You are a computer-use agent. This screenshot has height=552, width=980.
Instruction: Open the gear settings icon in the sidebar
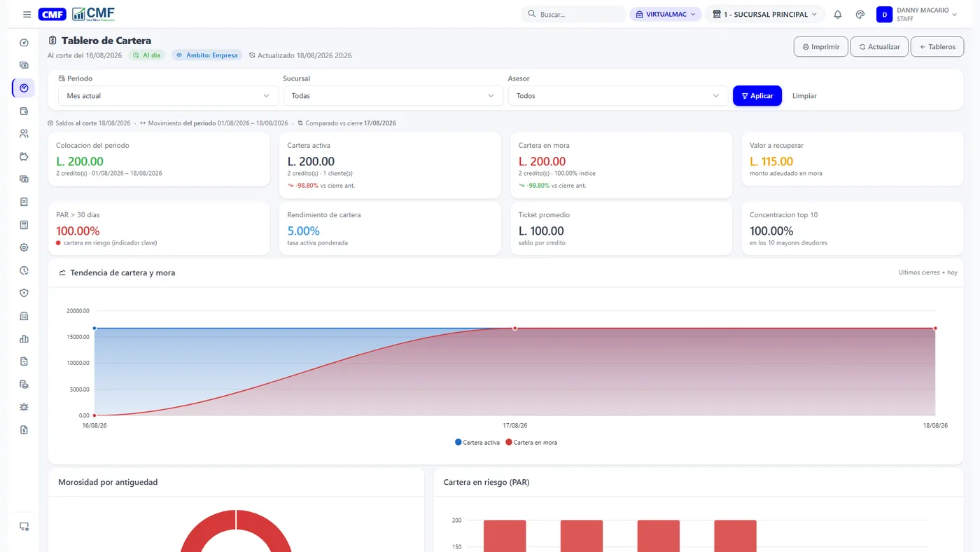pos(24,247)
